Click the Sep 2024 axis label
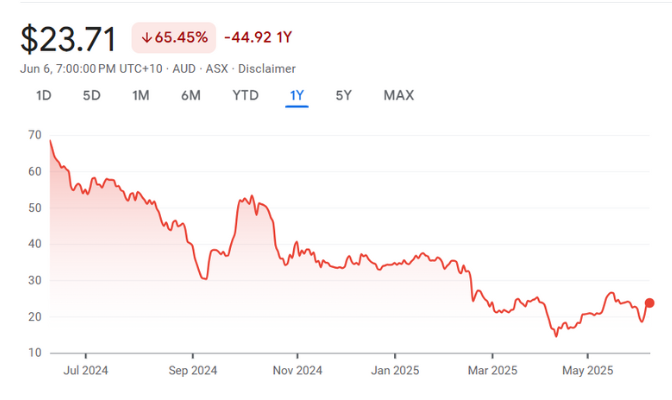 coord(192,370)
